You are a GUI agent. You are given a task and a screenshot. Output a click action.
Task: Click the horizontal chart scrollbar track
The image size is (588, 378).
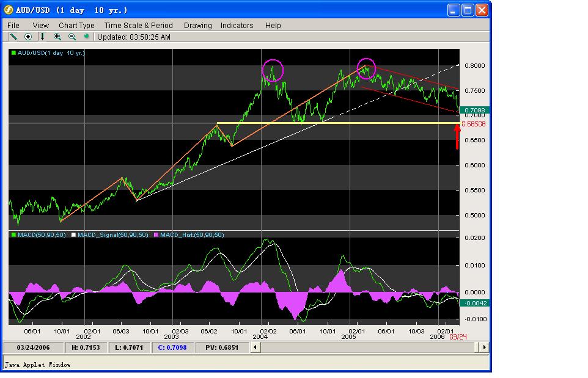pos(369,347)
